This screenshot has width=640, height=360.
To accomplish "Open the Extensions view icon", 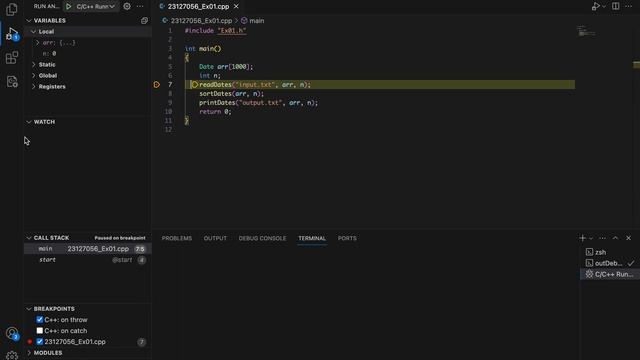I will [x=12, y=58].
